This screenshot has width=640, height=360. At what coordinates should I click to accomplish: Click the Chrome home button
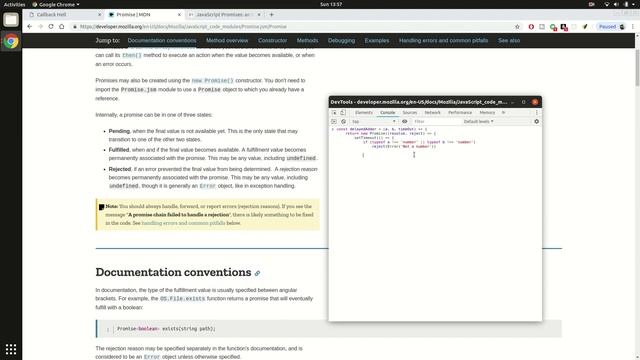62,27
